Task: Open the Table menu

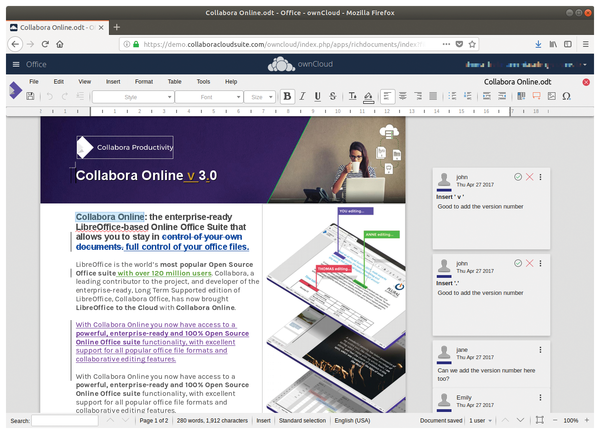Action: click(x=174, y=82)
